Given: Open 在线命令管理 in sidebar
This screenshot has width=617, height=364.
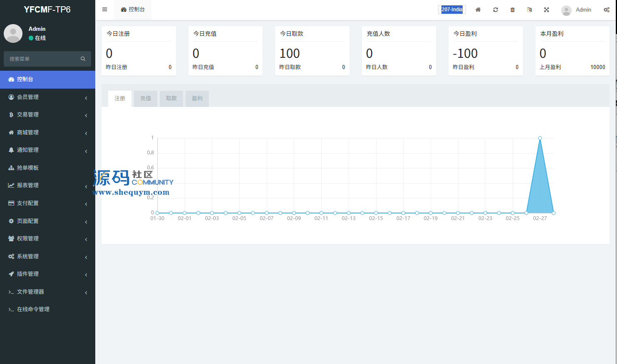Looking at the screenshot, I should click(x=33, y=309).
